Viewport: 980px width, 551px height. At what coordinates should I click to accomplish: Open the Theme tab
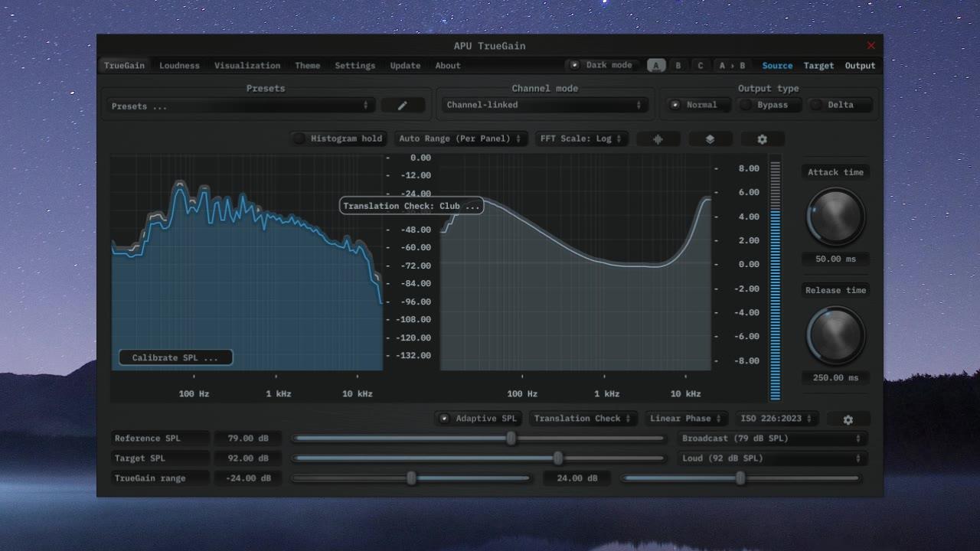pos(308,66)
